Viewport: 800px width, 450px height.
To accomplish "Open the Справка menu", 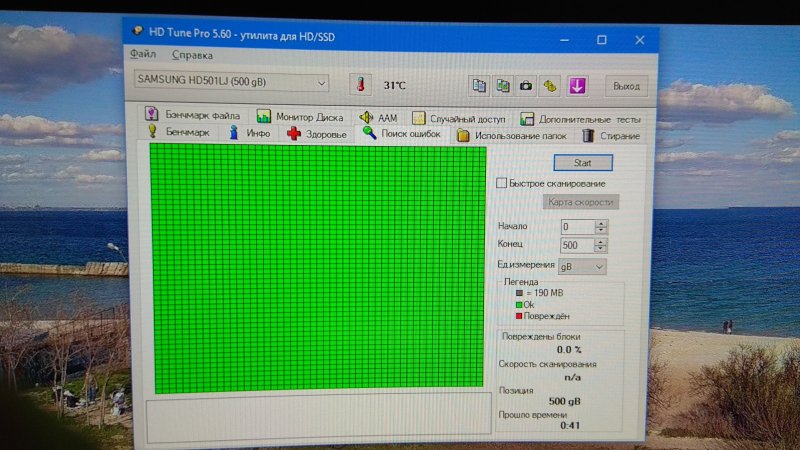I will click(x=192, y=55).
